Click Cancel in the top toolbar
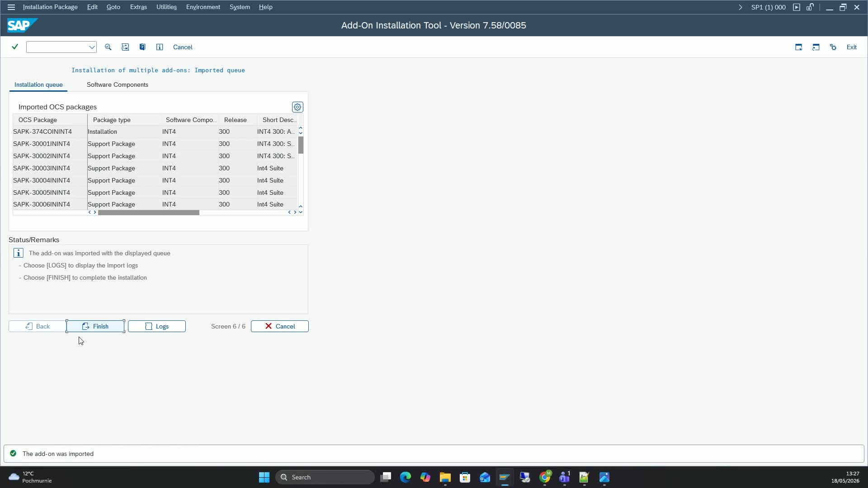 point(183,47)
